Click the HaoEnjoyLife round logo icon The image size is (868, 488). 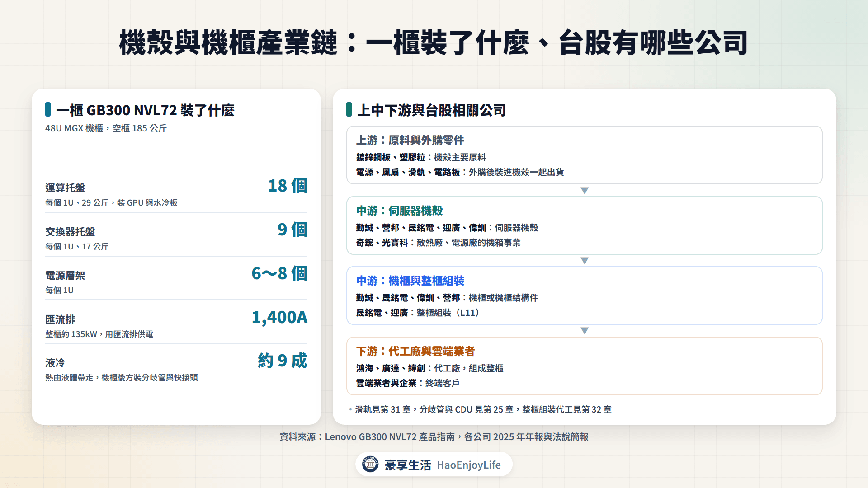(370, 464)
